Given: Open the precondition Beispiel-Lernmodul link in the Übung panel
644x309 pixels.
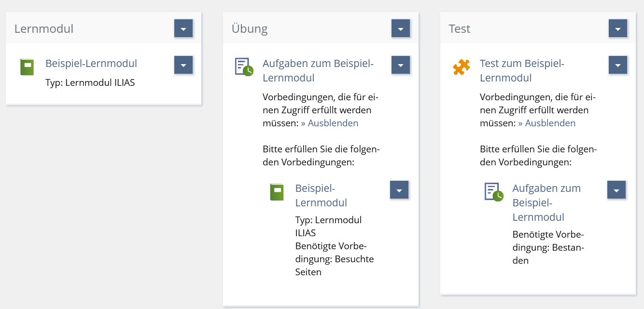Looking at the screenshot, I should (321, 195).
